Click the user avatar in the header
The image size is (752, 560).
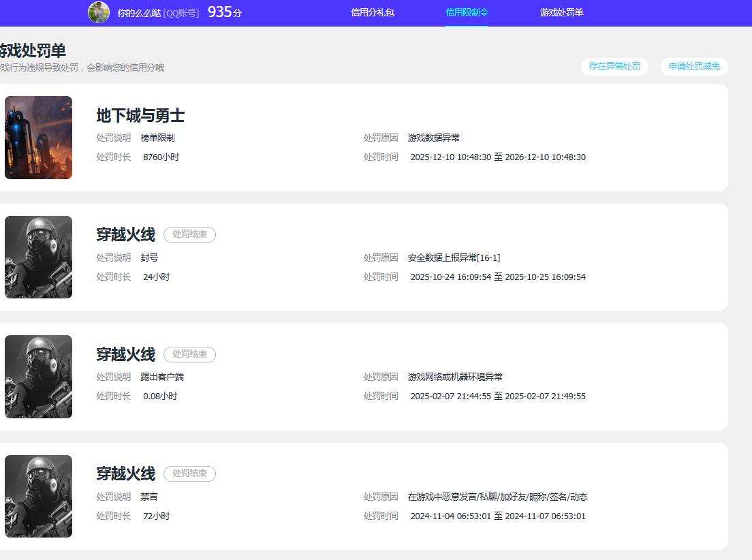(98, 12)
